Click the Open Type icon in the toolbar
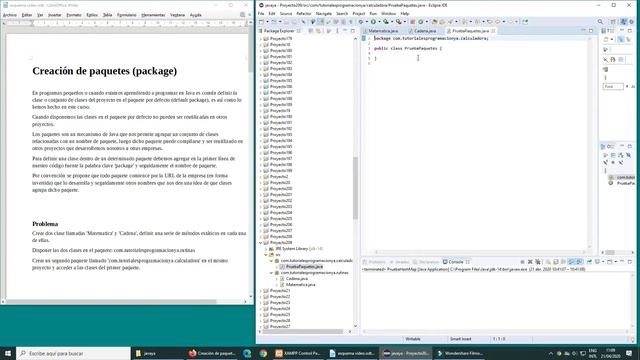640x360 pixels. tap(434, 22)
